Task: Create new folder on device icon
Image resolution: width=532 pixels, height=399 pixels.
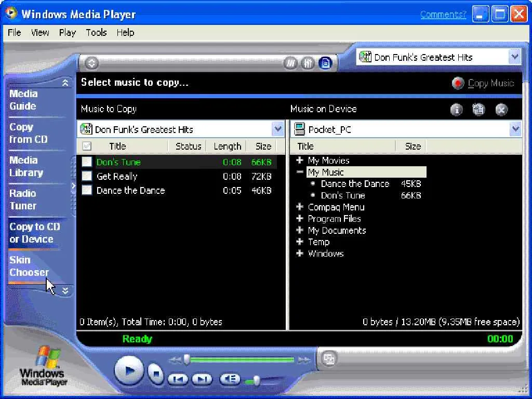Action: [x=478, y=110]
